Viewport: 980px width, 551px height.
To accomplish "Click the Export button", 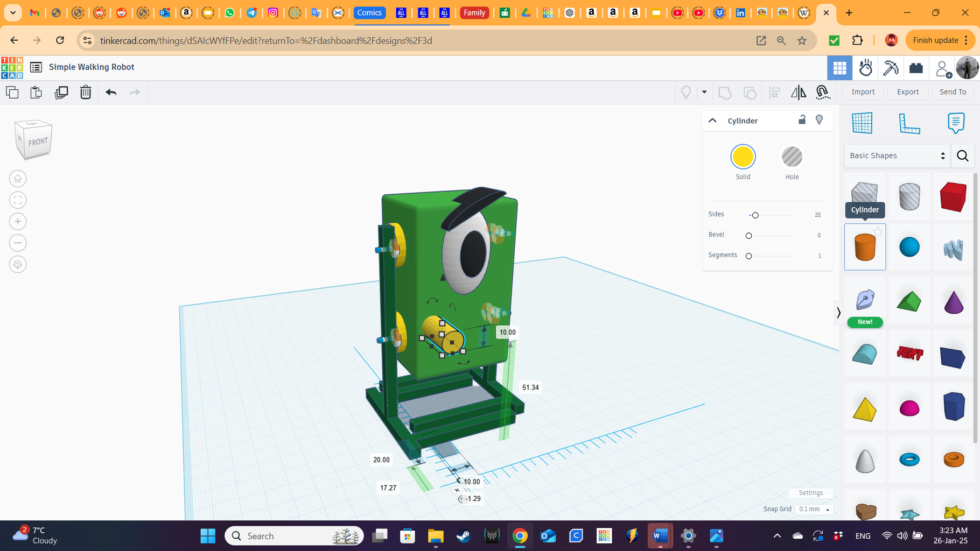I will point(907,92).
